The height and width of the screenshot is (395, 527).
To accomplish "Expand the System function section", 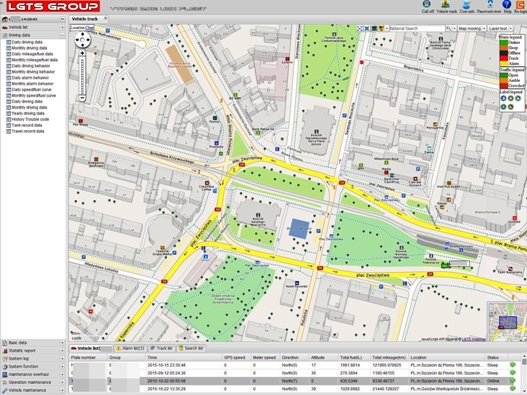I will [62, 366].
